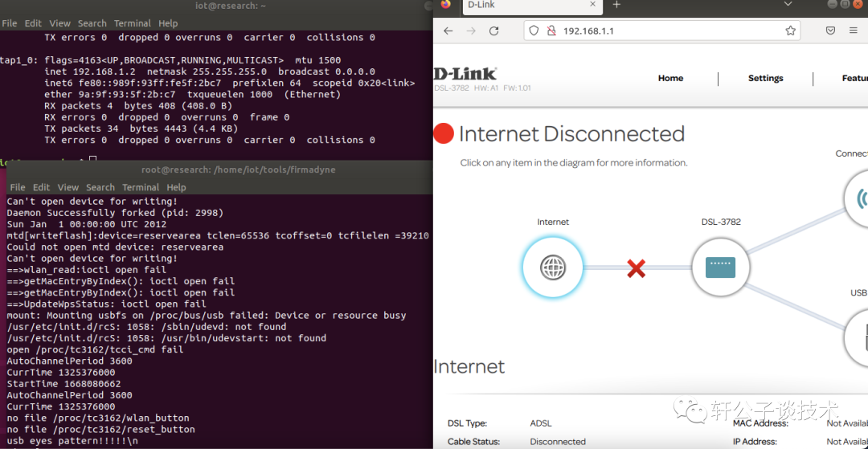This screenshot has height=449, width=868.
Task: Click 'ether 9a:9f:93:5f:2b:c7' terminal line
Action: pos(193,95)
